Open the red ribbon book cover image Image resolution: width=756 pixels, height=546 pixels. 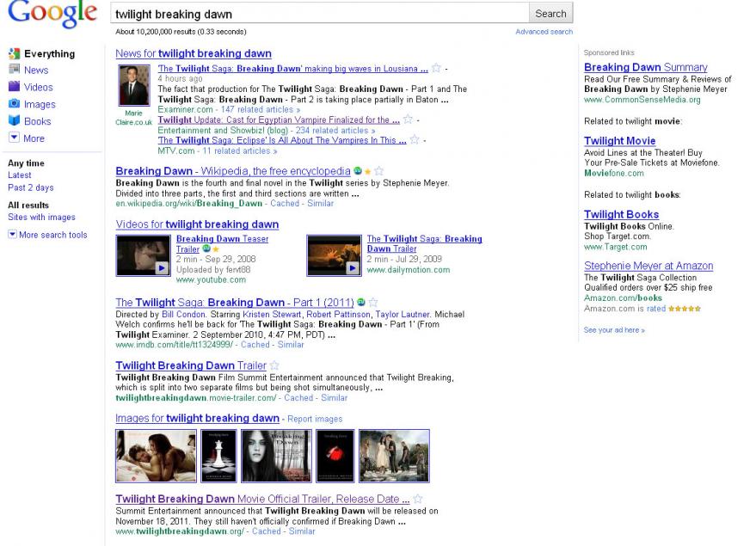pyautogui.click(x=335, y=456)
